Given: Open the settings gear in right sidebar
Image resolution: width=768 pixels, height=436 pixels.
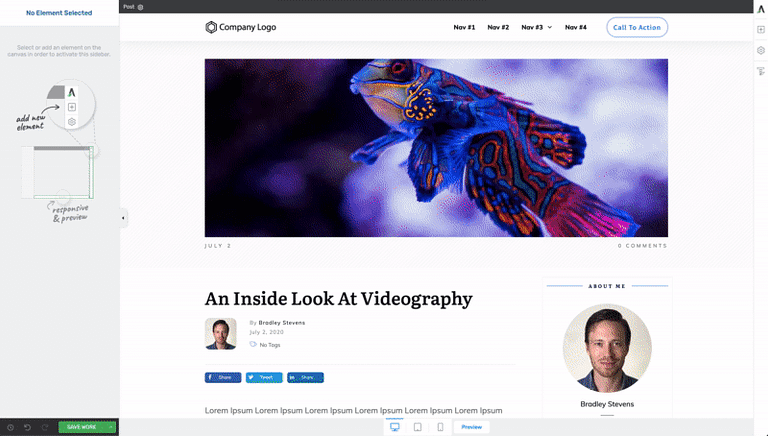Looking at the screenshot, I should tap(761, 50).
